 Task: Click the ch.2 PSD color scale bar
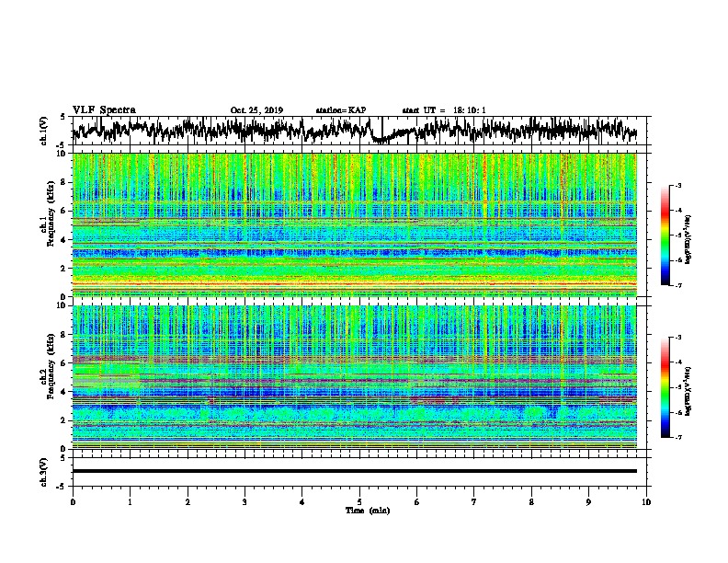[665, 387]
